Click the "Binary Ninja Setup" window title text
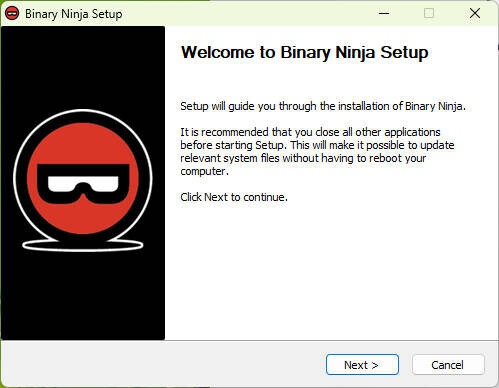Screen dimensions: 499x388 point(74,14)
